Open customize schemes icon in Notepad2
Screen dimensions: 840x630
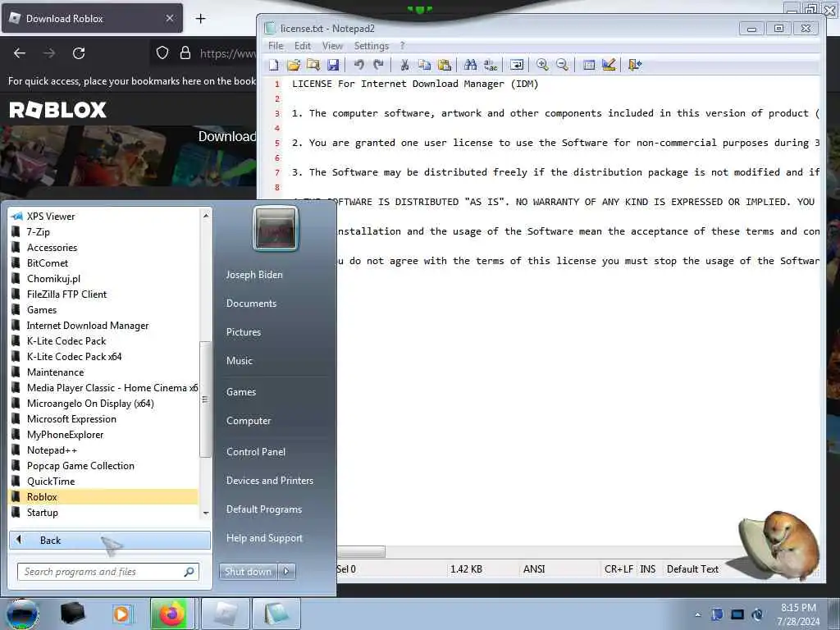pyautogui.click(x=608, y=65)
